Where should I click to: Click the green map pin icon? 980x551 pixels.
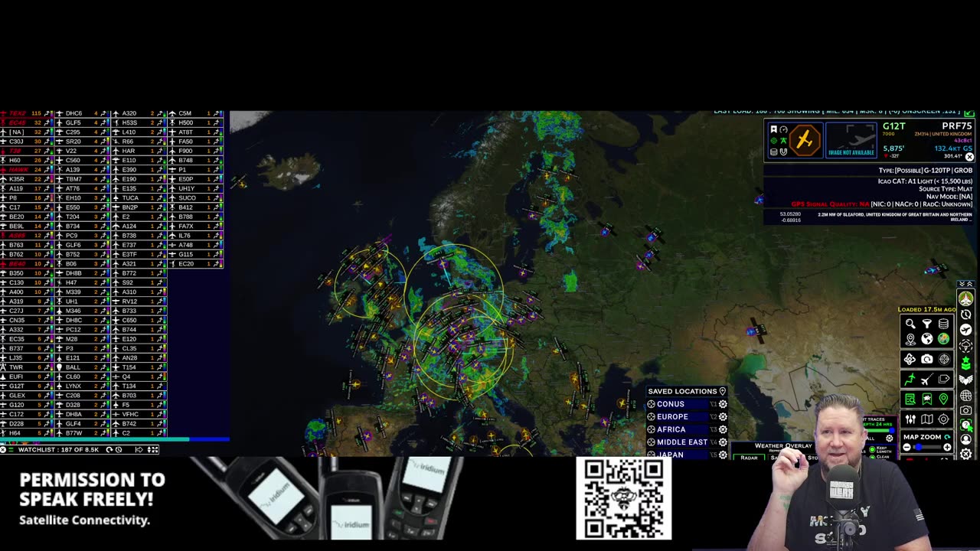click(x=943, y=399)
